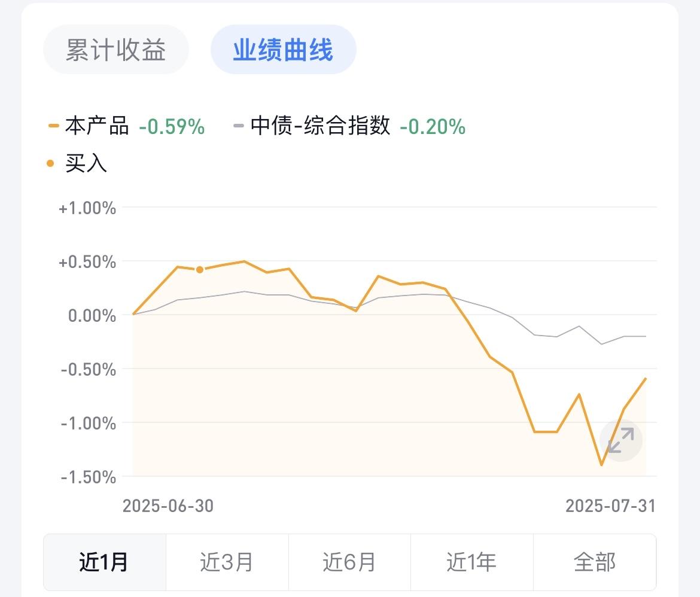Image resolution: width=700 pixels, height=597 pixels.
Task: Choose 近1月 time range
Action: tap(105, 562)
